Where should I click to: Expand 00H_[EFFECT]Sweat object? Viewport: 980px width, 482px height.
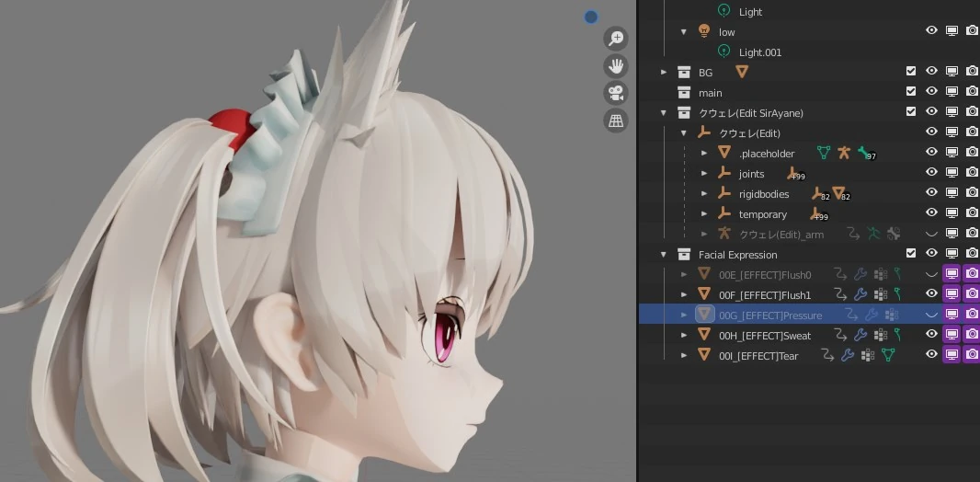point(684,335)
